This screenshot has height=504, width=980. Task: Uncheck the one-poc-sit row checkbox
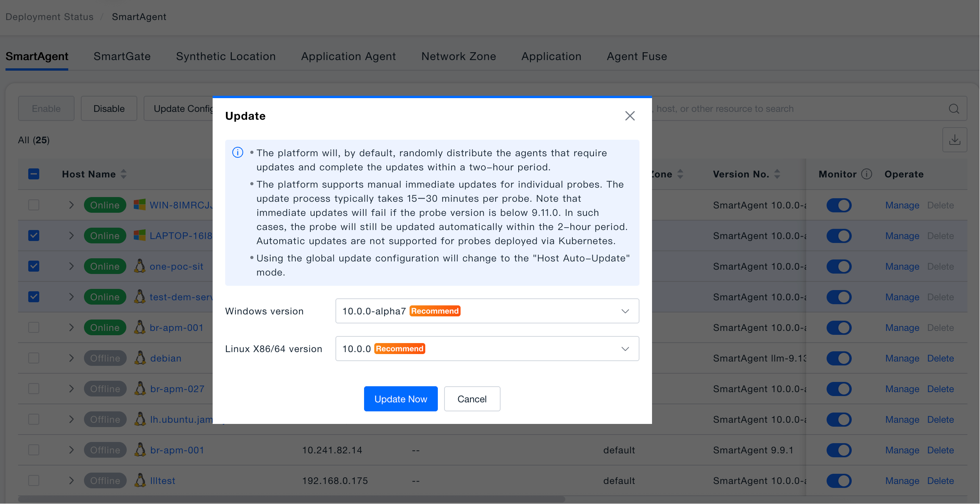pos(34,266)
